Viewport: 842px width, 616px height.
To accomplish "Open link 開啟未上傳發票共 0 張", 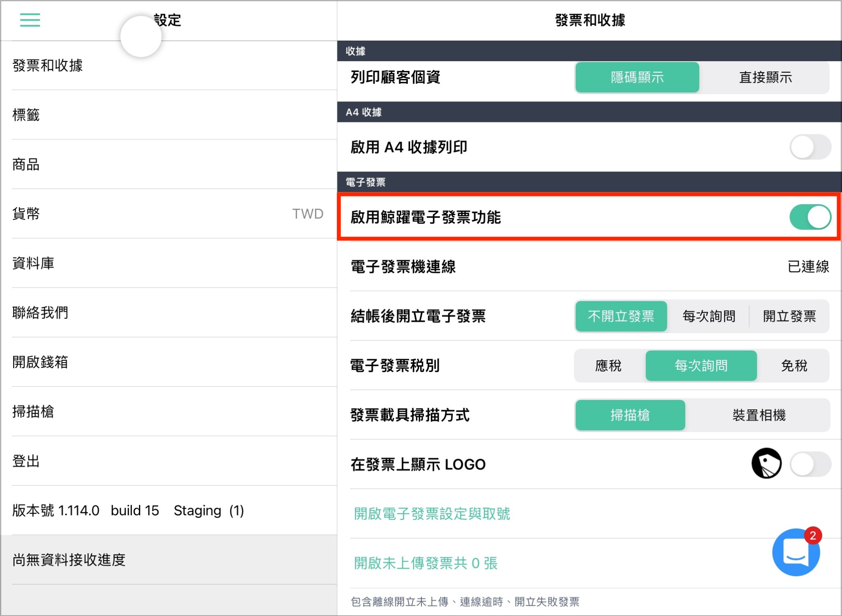I will (x=426, y=563).
